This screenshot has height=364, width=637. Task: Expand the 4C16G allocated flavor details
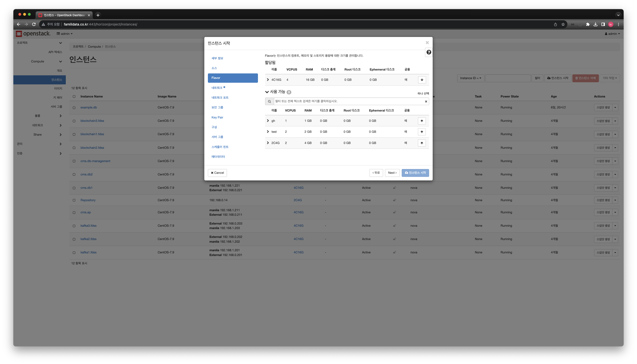[x=268, y=80]
